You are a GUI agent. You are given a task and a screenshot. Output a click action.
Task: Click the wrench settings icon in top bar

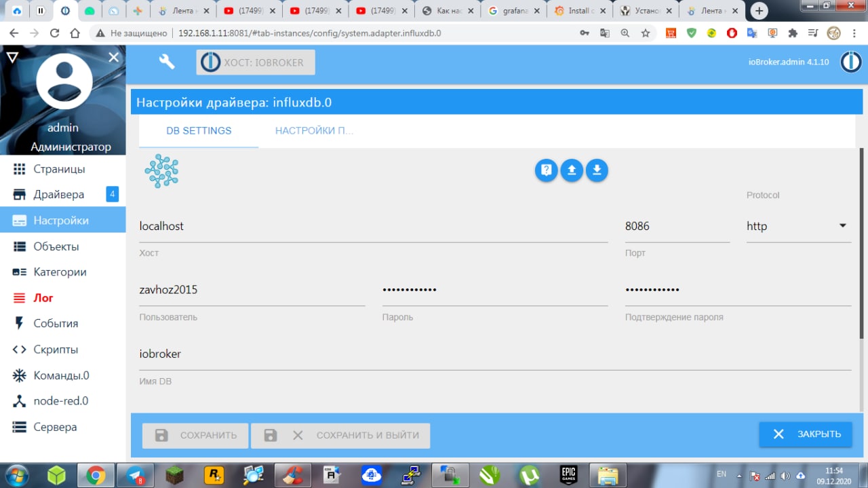point(166,62)
